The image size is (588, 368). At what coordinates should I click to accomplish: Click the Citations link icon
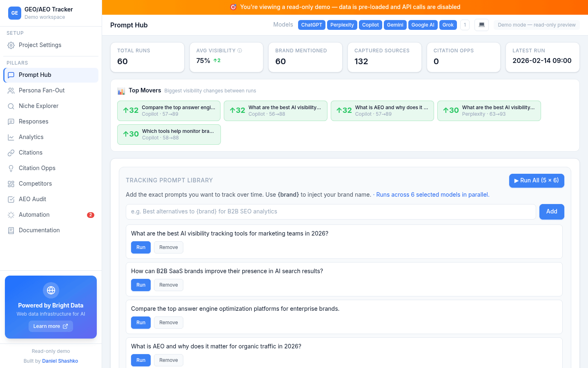point(11,153)
